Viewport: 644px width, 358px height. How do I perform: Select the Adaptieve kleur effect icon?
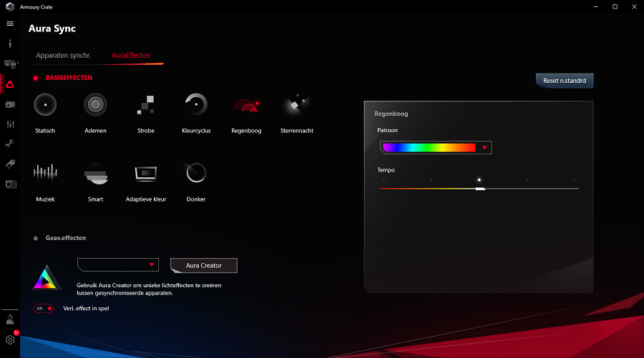(x=146, y=174)
